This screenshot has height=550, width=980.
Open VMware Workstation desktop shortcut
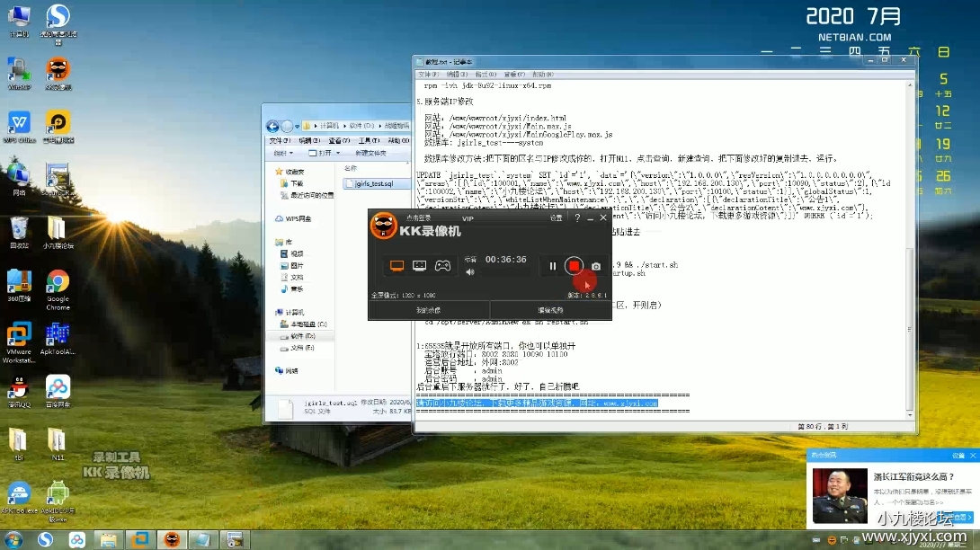coord(19,336)
